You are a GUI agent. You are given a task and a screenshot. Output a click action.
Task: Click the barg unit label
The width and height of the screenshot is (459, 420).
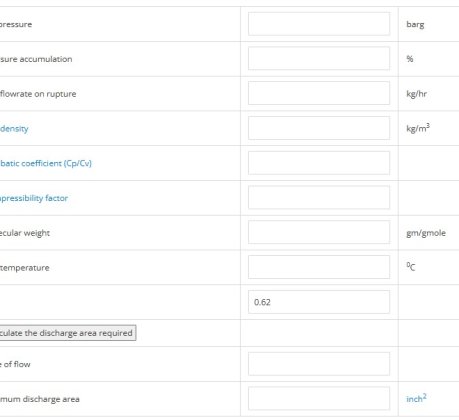click(415, 24)
